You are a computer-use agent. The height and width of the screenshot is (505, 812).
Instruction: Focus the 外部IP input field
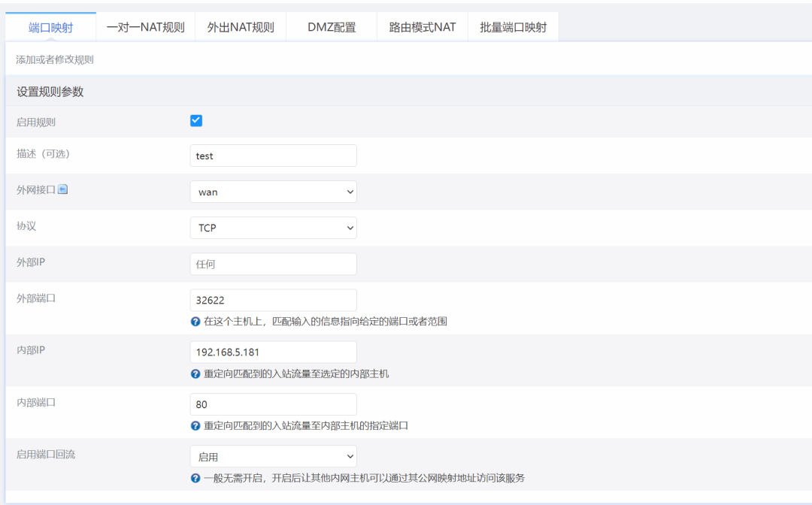pyautogui.click(x=273, y=264)
